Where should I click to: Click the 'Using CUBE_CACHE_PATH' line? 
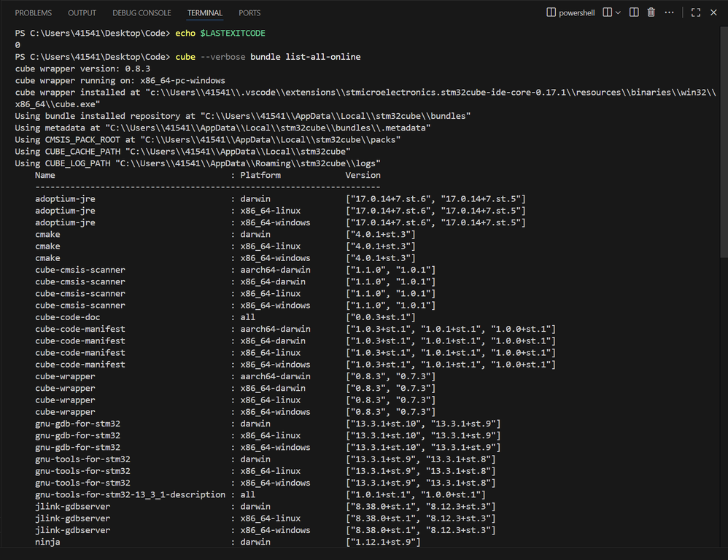tap(182, 152)
